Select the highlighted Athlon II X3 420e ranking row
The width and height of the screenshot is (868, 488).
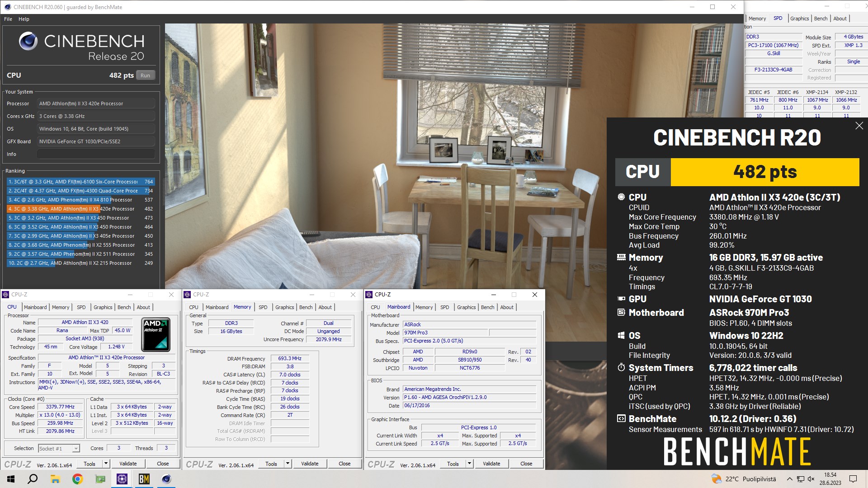(x=80, y=209)
